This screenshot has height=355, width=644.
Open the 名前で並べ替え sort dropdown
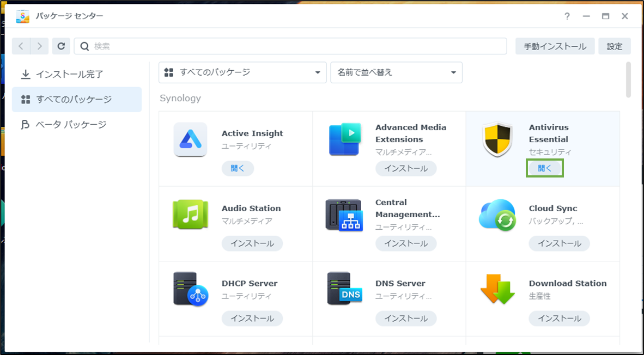[x=396, y=72]
